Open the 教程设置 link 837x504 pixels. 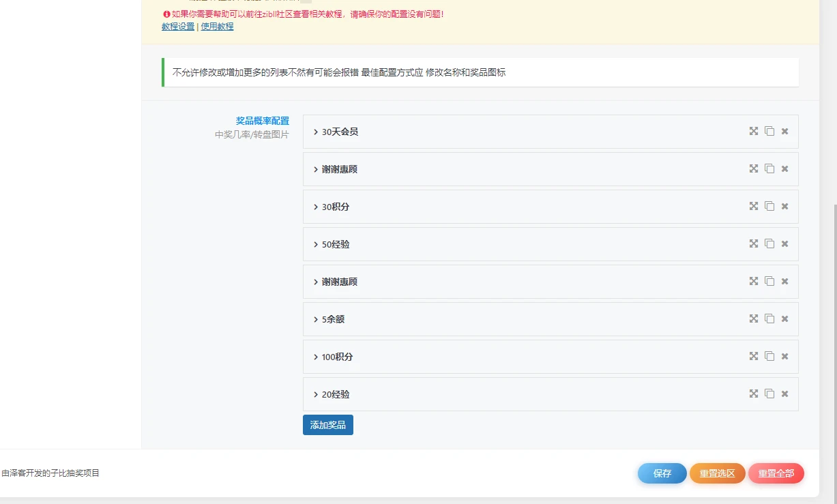pyautogui.click(x=178, y=27)
